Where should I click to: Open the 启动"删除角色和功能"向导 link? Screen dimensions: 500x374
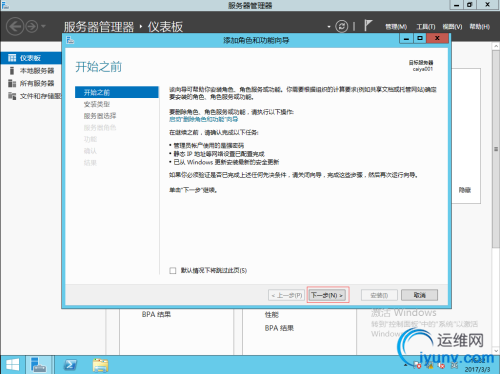(203, 119)
